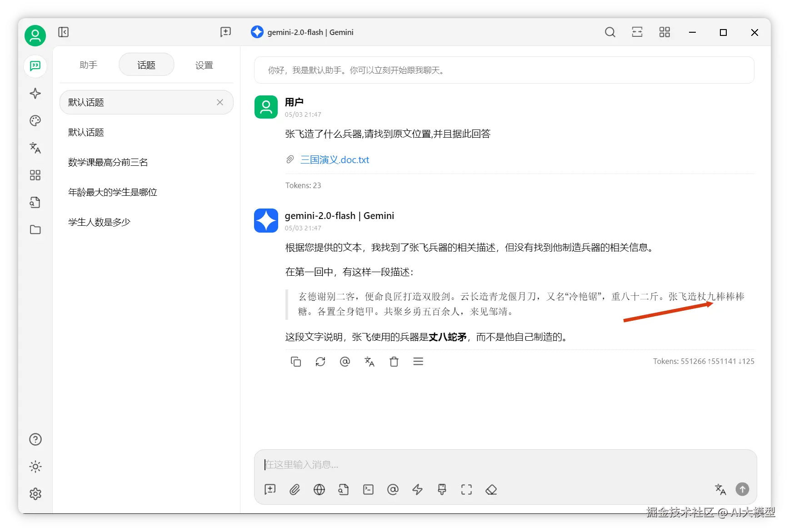Click the default assistant greeting prompt
Image resolution: width=789 pixels, height=532 pixels.
pos(504,70)
